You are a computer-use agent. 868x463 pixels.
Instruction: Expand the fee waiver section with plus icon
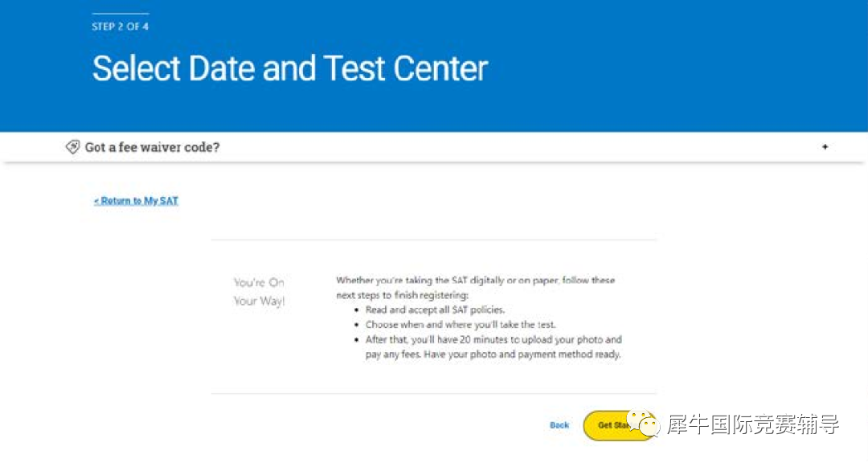click(825, 147)
